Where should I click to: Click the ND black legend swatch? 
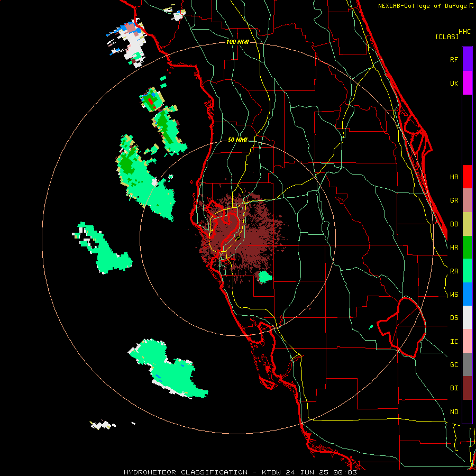(467, 411)
